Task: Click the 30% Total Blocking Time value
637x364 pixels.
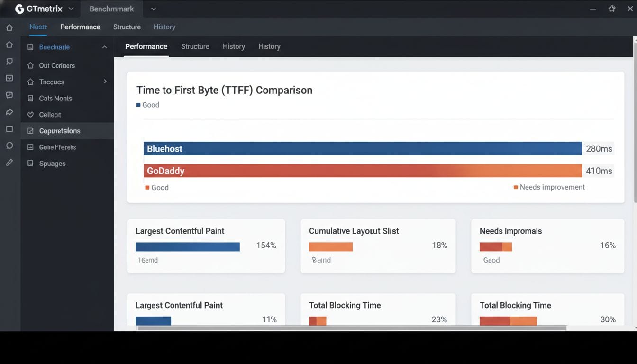Action: click(x=608, y=319)
